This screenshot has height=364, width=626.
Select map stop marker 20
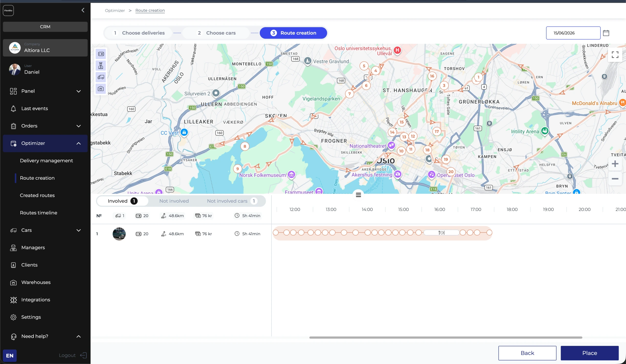451,172
